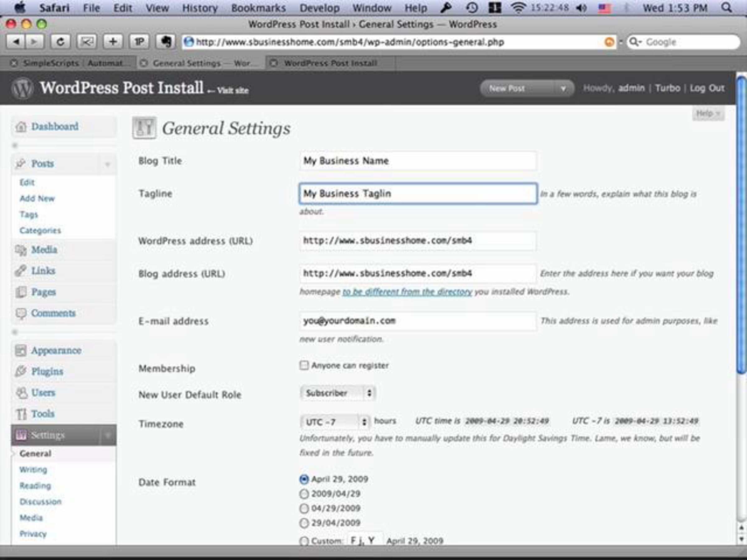Expand the New Post dropdown arrow
Image resolution: width=747 pixels, height=560 pixels.
pyautogui.click(x=563, y=88)
